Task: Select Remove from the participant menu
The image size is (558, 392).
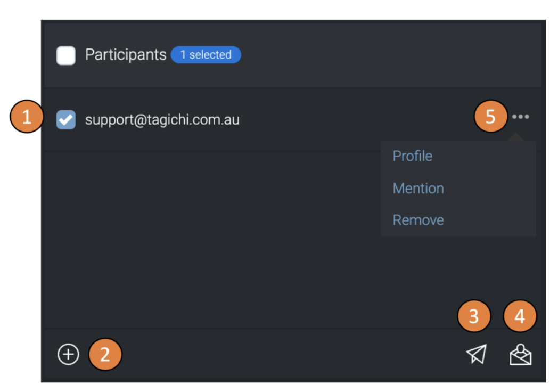Action: (x=418, y=220)
